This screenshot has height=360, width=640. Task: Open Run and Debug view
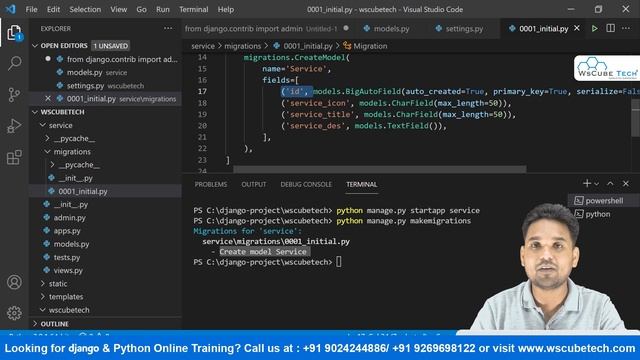pos(14,126)
